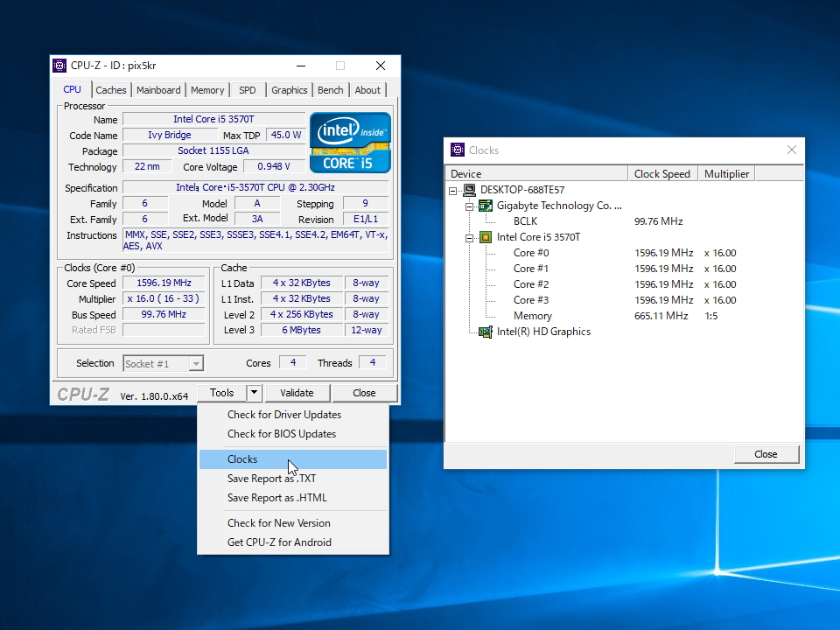Select Check for Driver Updates
The height and width of the screenshot is (630, 840).
click(283, 415)
